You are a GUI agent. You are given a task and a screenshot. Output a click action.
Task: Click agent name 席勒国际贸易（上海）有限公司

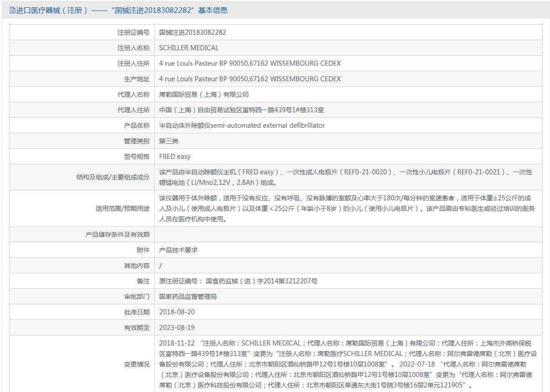click(x=204, y=94)
